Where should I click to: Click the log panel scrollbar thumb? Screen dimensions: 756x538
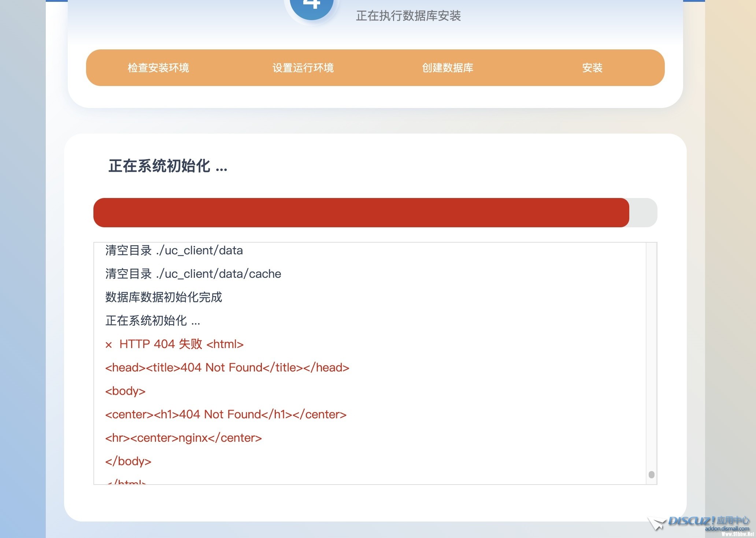(651, 475)
